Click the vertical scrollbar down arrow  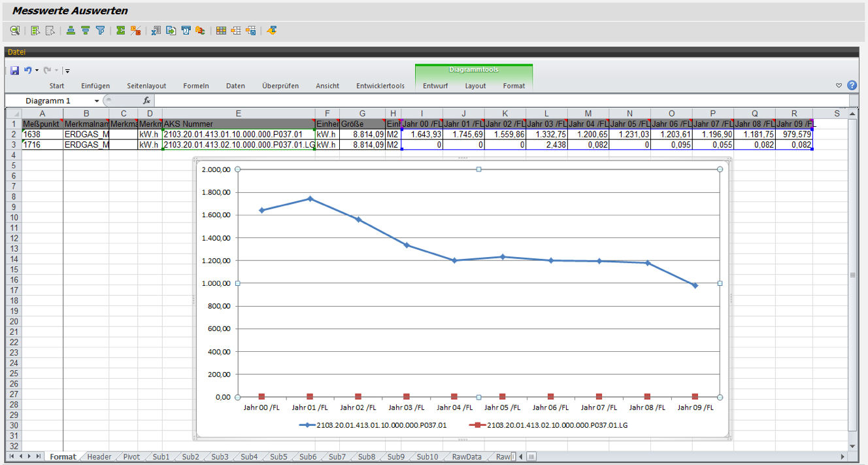point(852,446)
